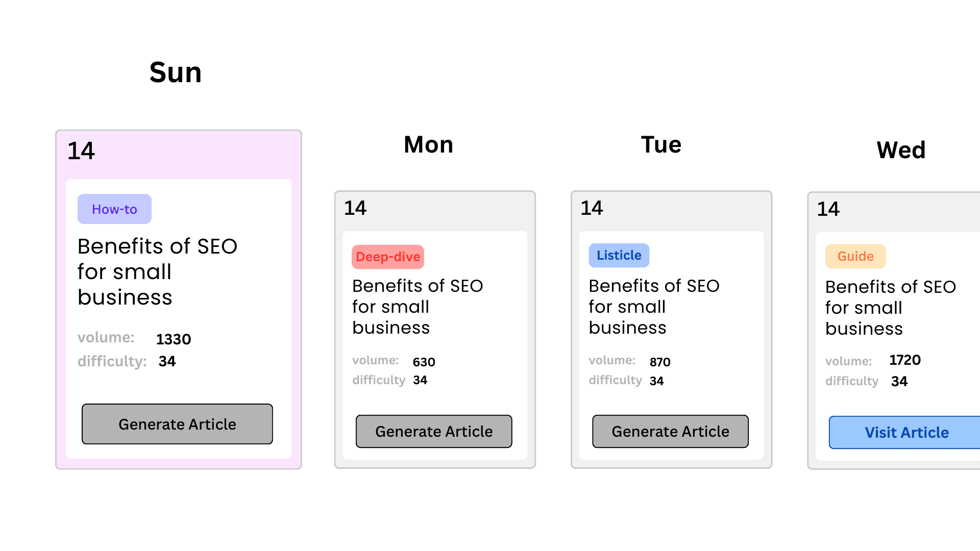The width and height of the screenshot is (980, 551).
Task: Click the Deep-dive tag on Monday's card
Action: coord(387,257)
